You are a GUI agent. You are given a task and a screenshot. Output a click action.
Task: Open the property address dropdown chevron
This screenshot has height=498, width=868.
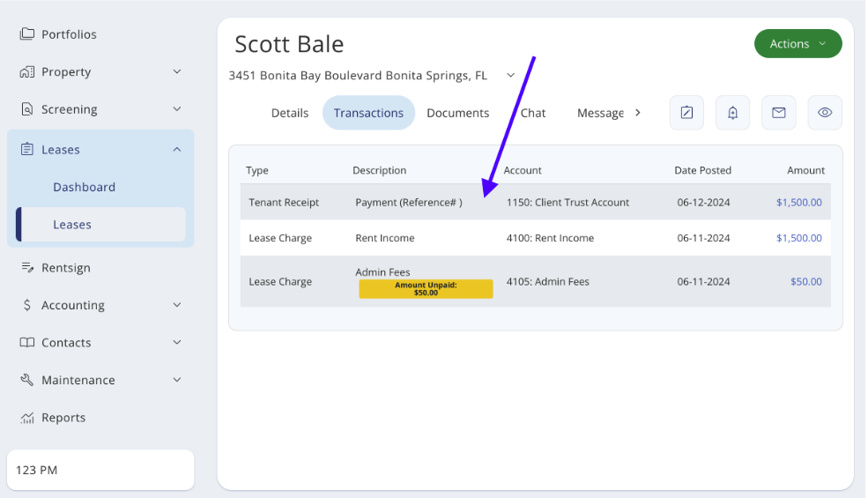coord(510,76)
